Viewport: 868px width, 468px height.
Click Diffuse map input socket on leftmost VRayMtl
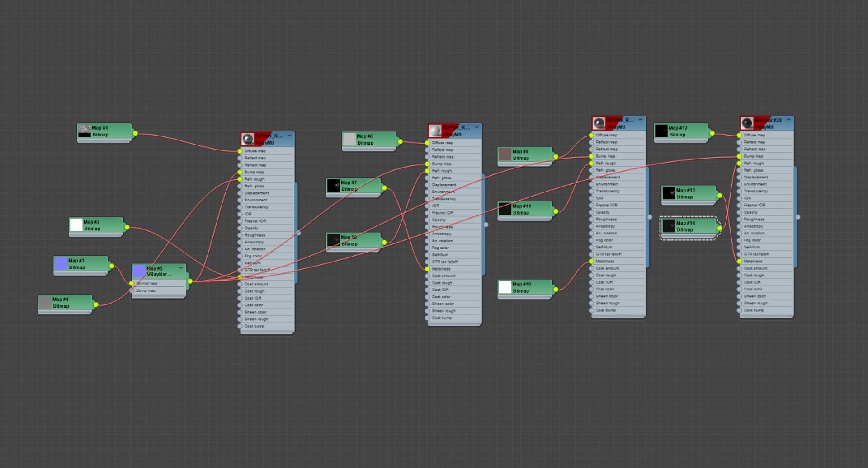pyautogui.click(x=240, y=151)
